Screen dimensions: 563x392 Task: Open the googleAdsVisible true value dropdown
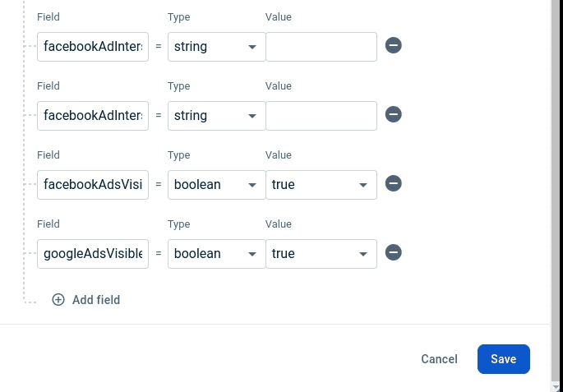click(321, 254)
